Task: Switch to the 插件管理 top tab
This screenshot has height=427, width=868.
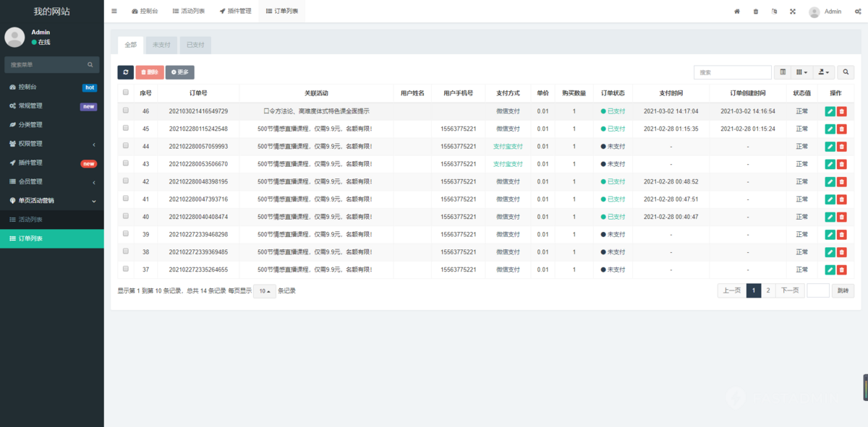Action: (235, 12)
